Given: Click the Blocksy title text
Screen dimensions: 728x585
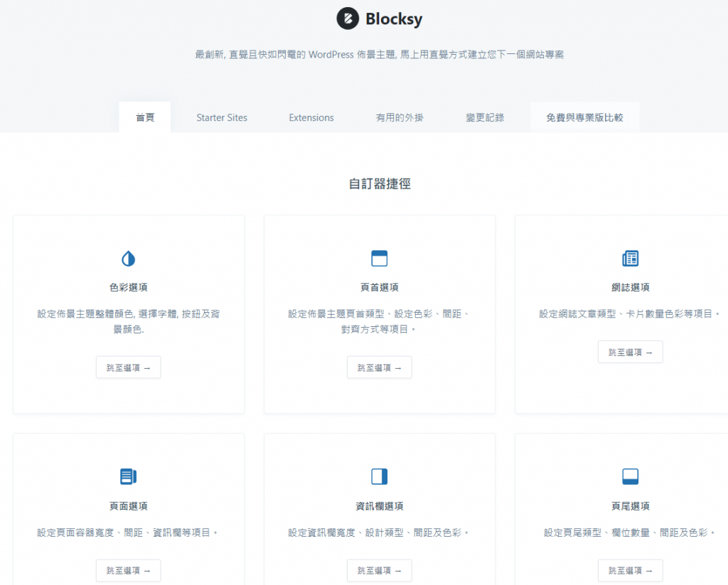Looking at the screenshot, I should pos(394,19).
